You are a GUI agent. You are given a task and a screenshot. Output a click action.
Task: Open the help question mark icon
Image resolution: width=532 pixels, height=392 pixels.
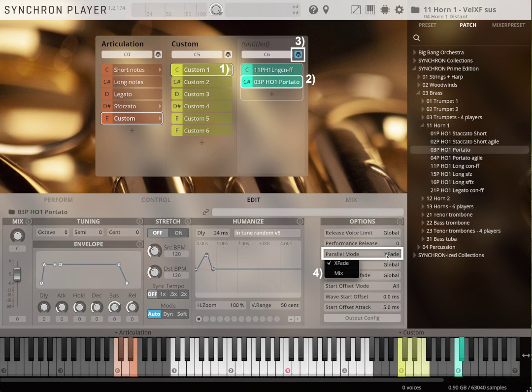(313, 10)
